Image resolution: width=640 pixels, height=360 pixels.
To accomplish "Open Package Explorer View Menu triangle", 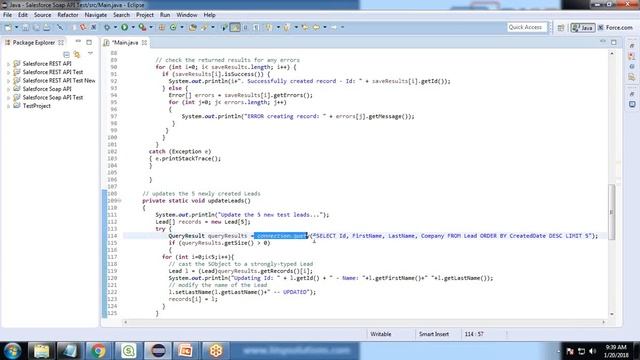I will coord(90,54).
